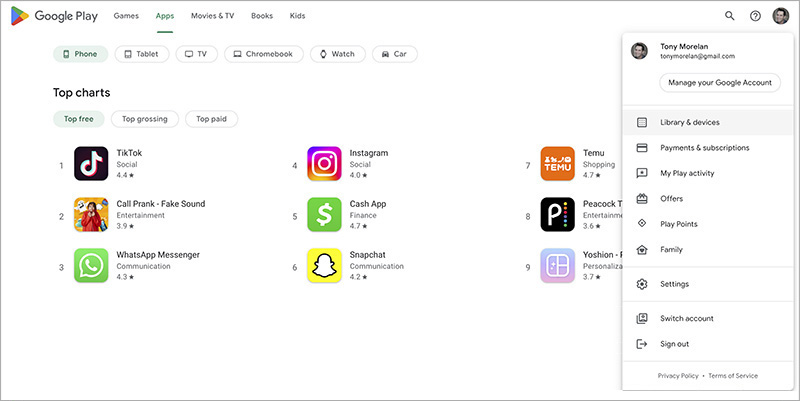Screen dimensions: 800x401
Task: Switch to the Movies & TV tab
Action: click(212, 16)
